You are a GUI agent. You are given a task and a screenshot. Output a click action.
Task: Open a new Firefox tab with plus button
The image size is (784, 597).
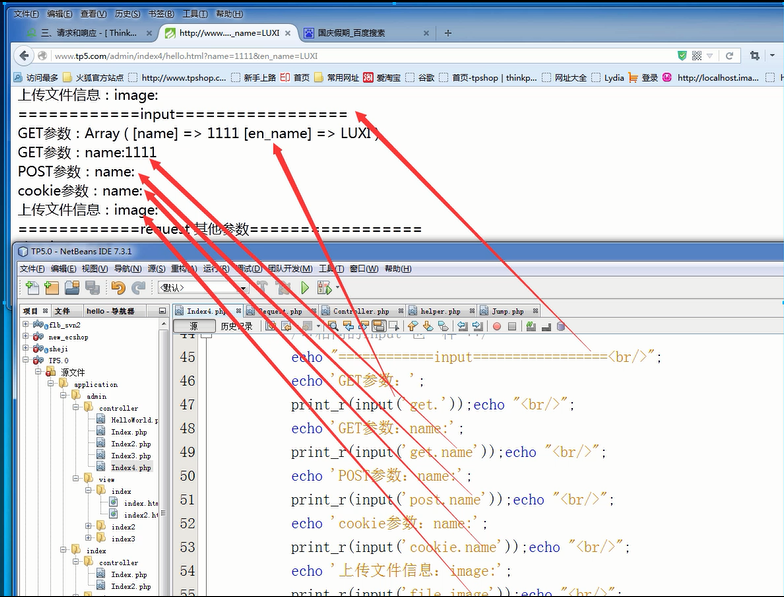coord(448,33)
